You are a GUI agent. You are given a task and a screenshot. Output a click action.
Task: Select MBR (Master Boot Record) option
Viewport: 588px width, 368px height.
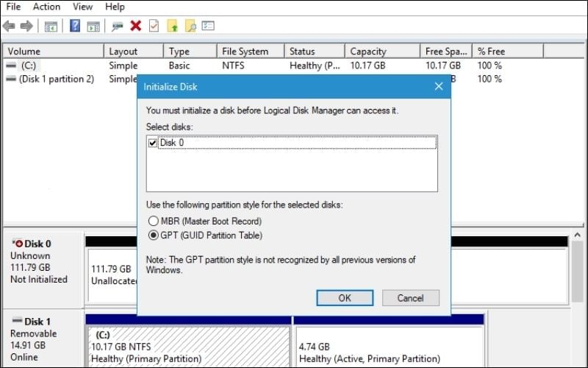click(x=153, y=221)
